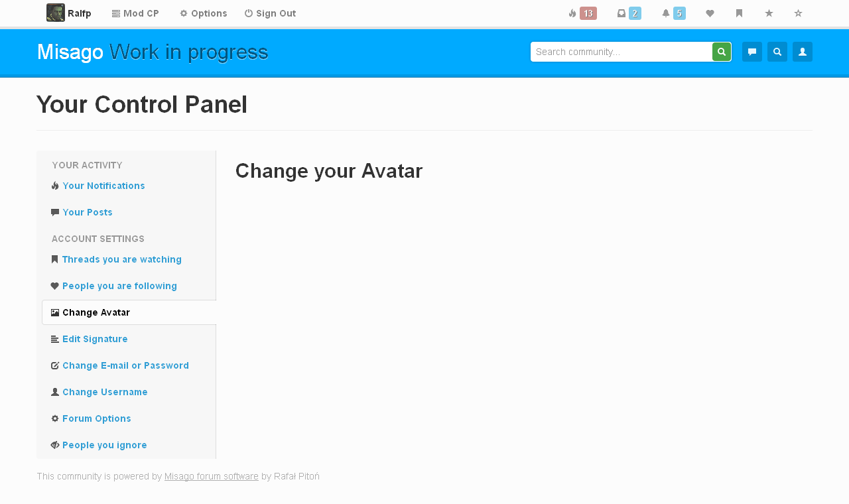
Task: Open the flame alerts icon with 13 badge
Action: (582, 13)
